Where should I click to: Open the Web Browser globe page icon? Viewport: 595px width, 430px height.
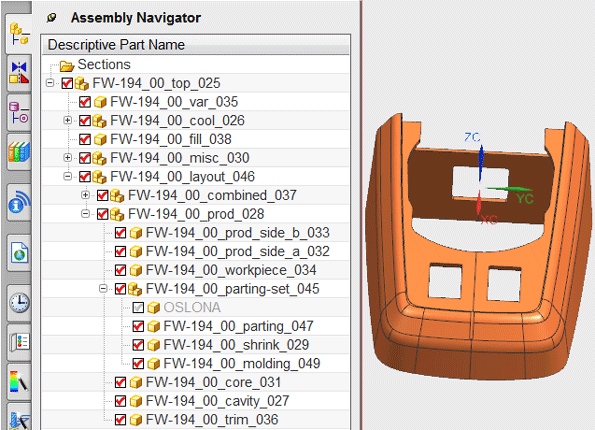(x=19, y=252)
